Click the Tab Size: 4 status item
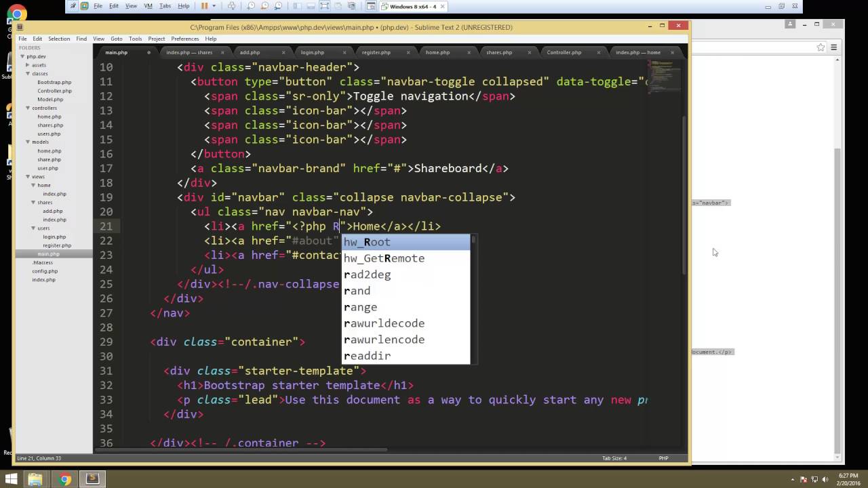This screenshot has width=868, height=488. click(x=615, y=458)
